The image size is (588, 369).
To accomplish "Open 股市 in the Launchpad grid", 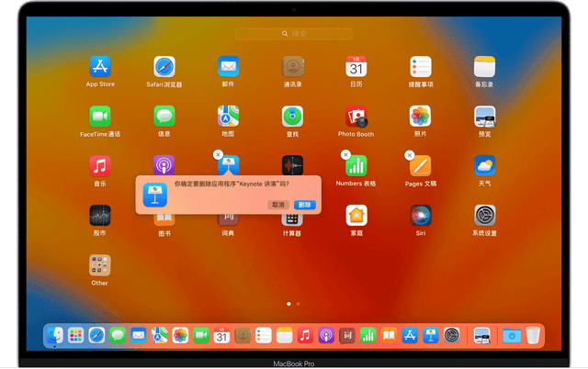I will click(100, 216).
